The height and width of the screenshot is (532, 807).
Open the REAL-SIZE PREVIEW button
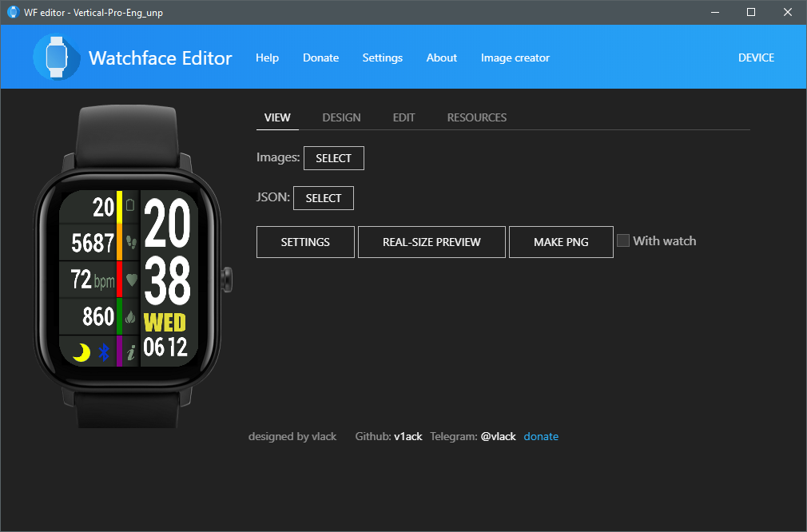coord(431,242)
